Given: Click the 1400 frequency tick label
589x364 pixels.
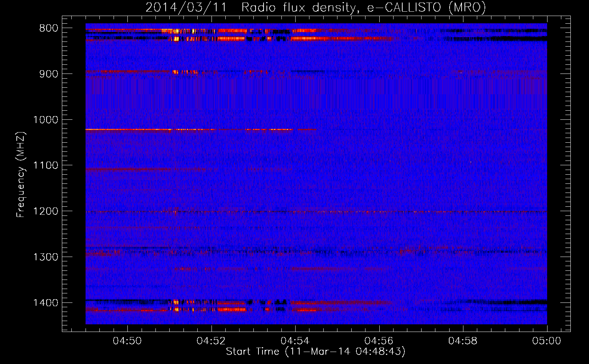Looking at the screenshot, I should pyautogui.click(x=46, y=303).
